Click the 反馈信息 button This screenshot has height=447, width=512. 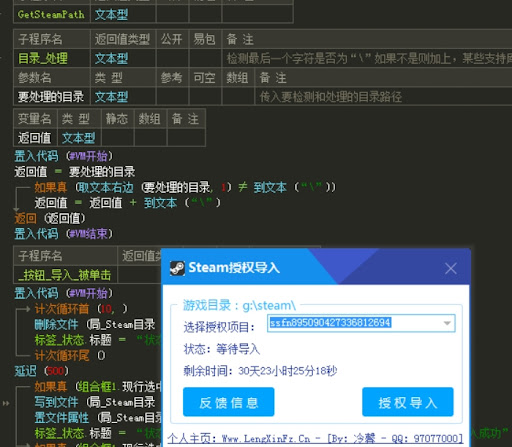[x=229, y=402]
